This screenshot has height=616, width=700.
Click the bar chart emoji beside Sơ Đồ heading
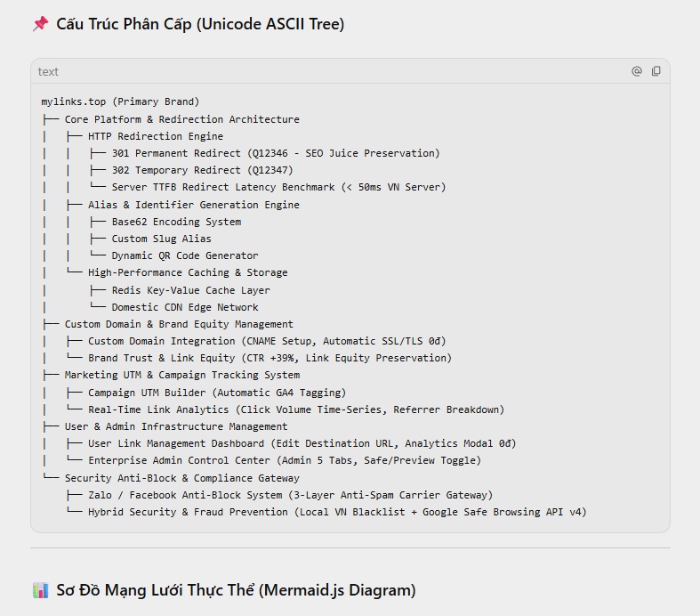pos(41,590)
